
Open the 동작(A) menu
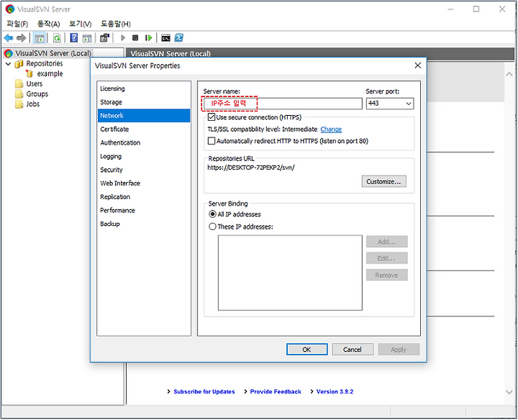(49, 24)
